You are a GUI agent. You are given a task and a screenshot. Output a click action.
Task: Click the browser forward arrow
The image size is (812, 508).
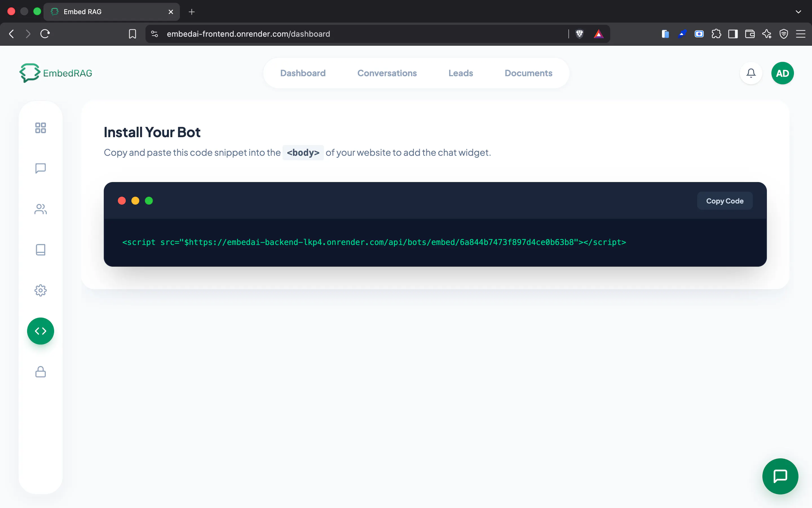click(x=28, y=34)
